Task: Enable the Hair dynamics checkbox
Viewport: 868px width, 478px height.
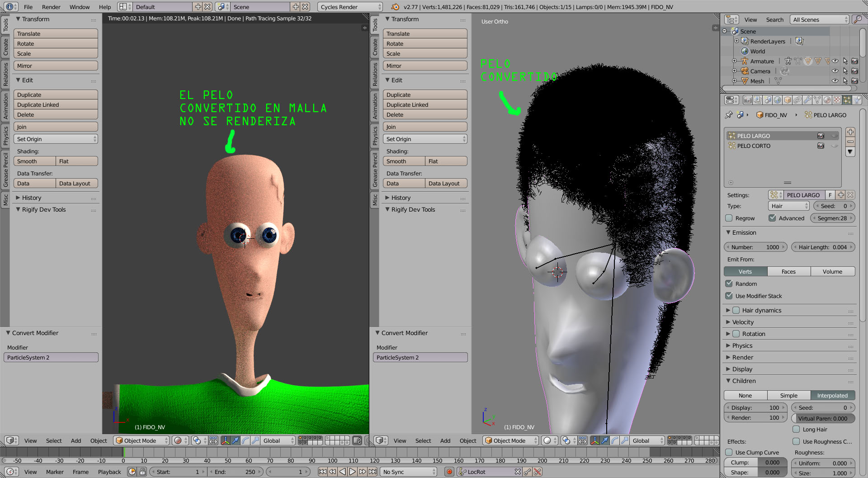Action: [736, 310]
